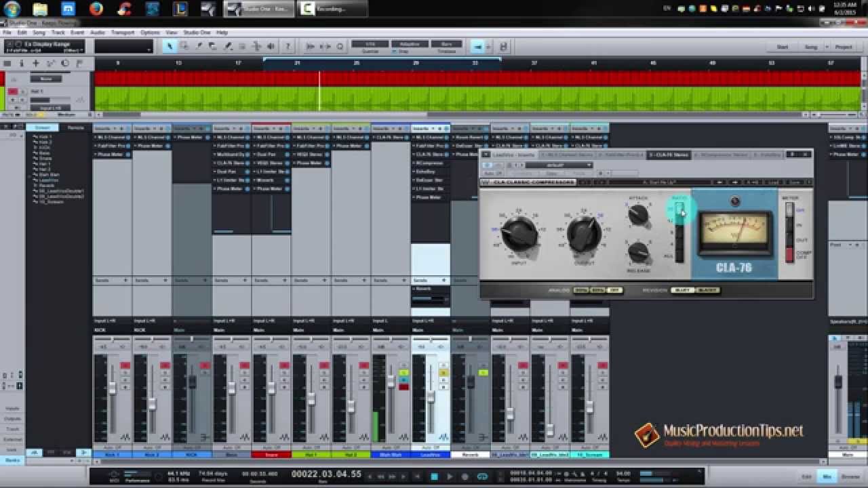Select Blacky revision on CLA-76
This screenshot has height=488, width=868.
pyautogui.click(x=707, y=290)
